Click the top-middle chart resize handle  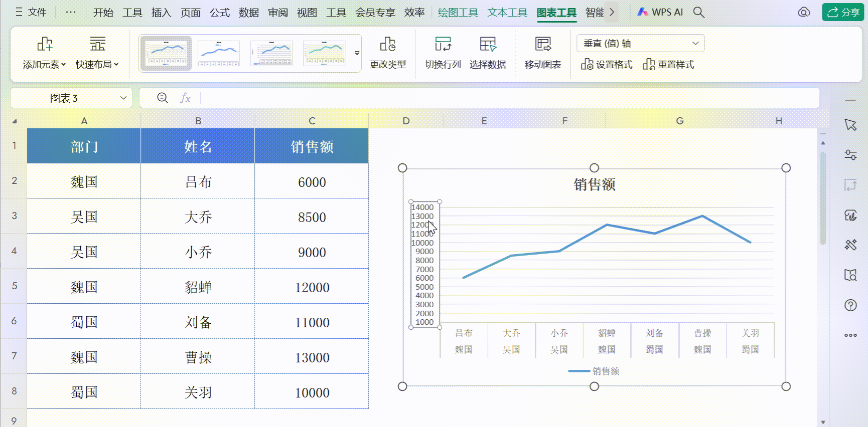(594, 168)
